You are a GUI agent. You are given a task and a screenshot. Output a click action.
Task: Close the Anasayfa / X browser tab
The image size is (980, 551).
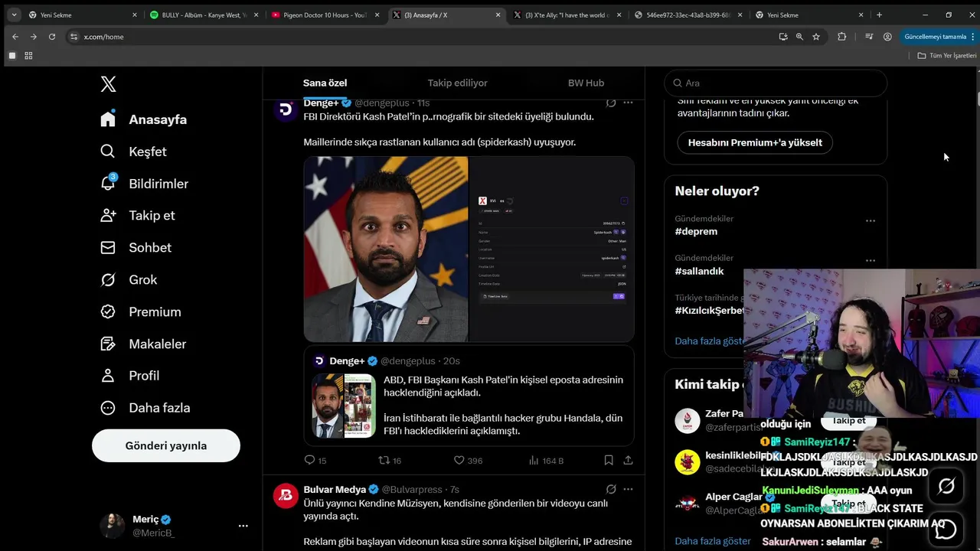pyautogui.click(x=498, y=15)
